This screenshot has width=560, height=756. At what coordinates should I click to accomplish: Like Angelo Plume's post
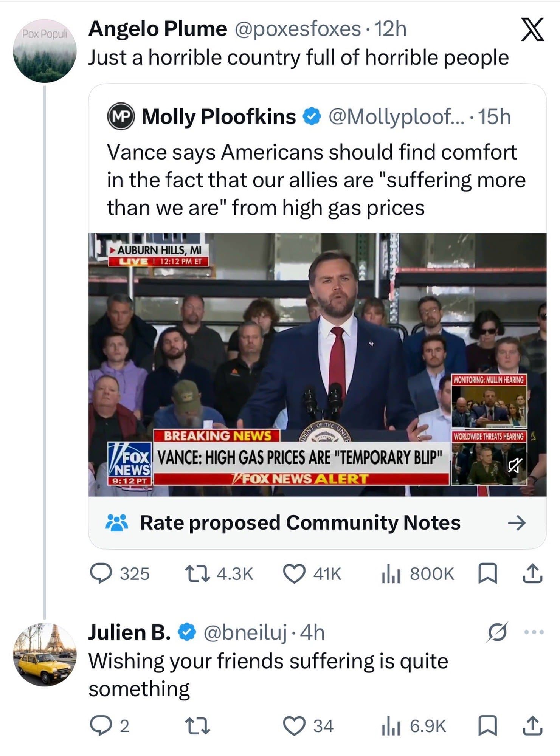pyautogui.click(x=294, y=573)
